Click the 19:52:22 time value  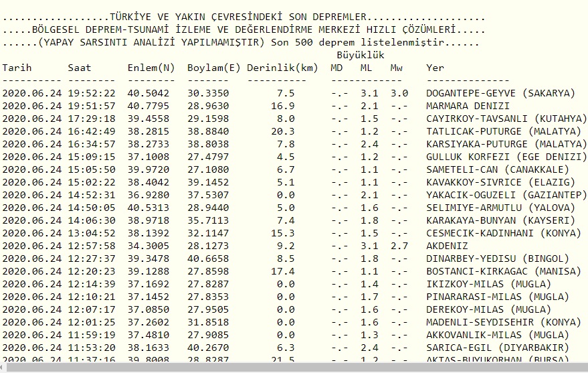(92, 93)
